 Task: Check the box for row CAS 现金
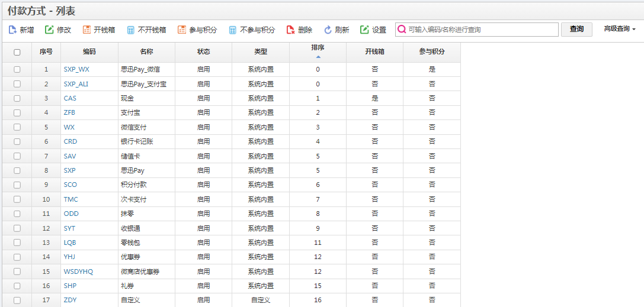(17, 98)
